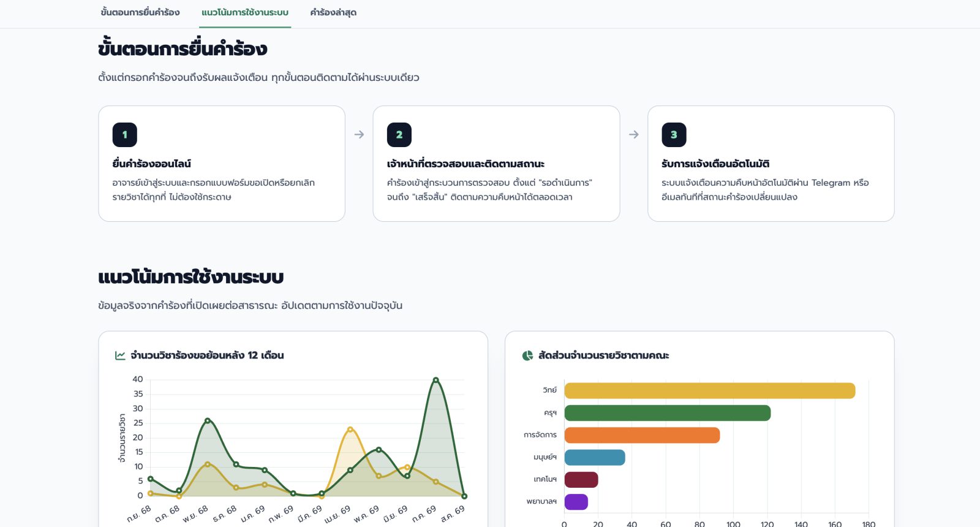Click the step 1 number badge

pos(125,135)
